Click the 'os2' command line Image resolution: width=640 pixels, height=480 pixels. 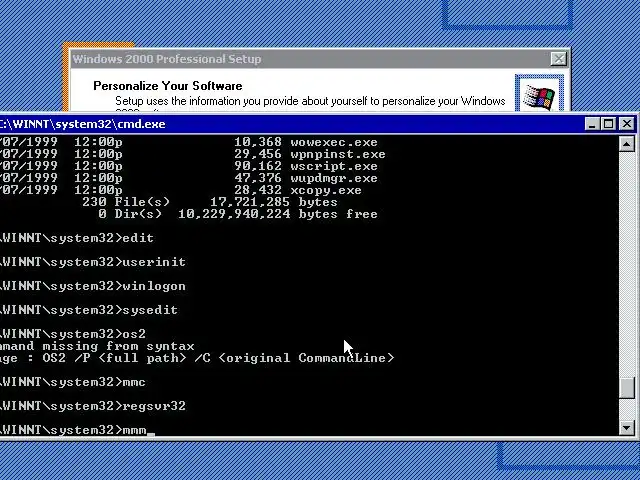point(73,334)
